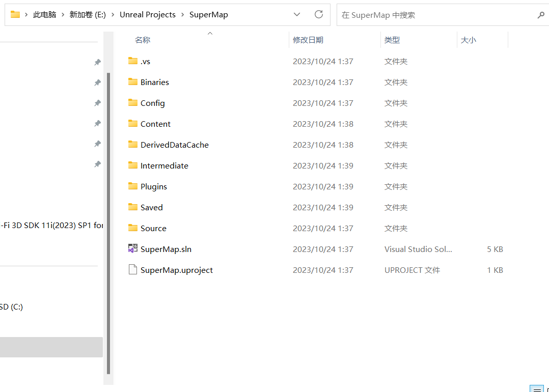
Task: Sort by 名称 column header
Action: coord(143,40)
